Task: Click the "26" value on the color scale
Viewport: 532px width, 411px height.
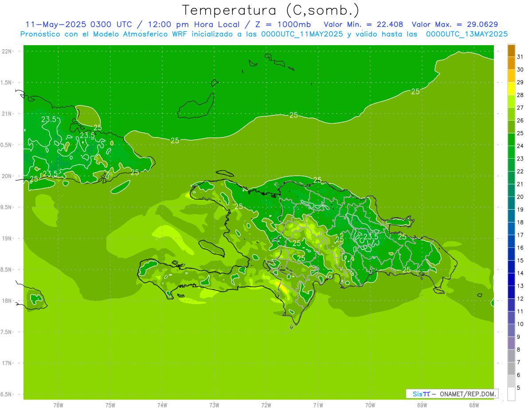Action: coord(520,121)
